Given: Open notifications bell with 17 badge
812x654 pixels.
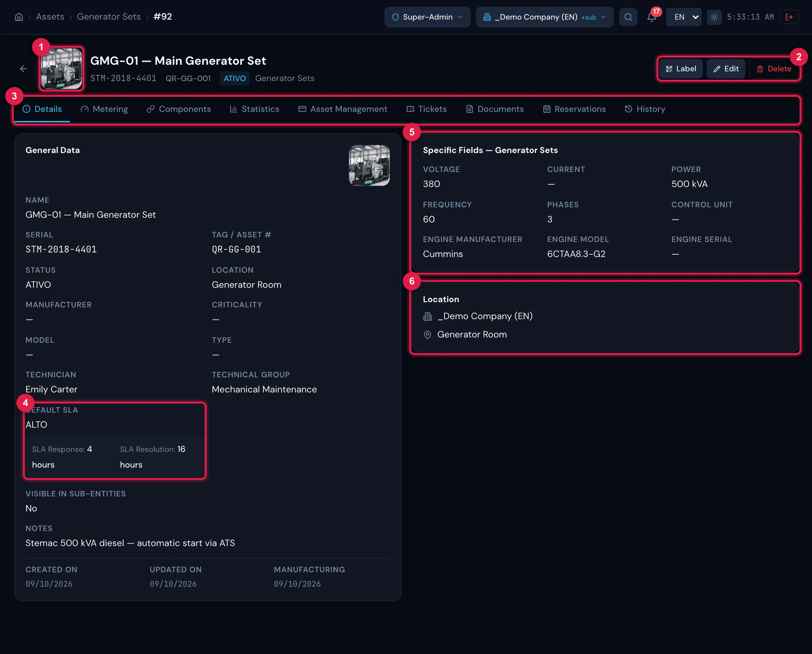Looking at the screenshot, I should [x=651, y=17].
